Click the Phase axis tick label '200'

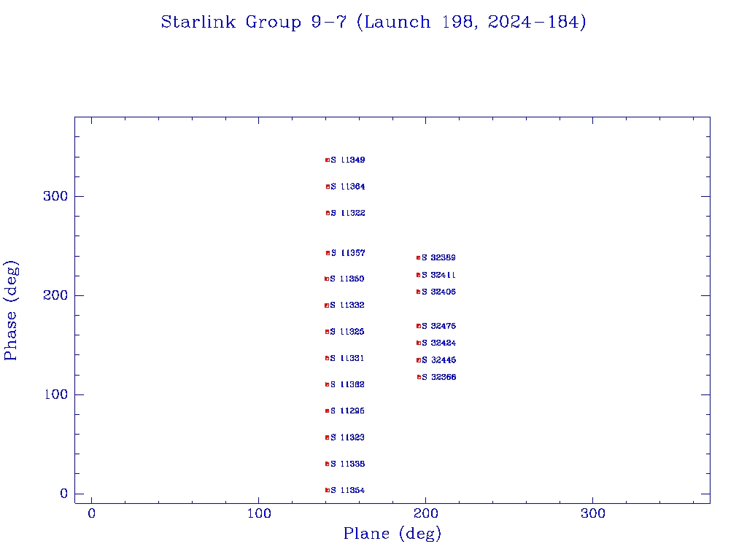pos(55,295)
